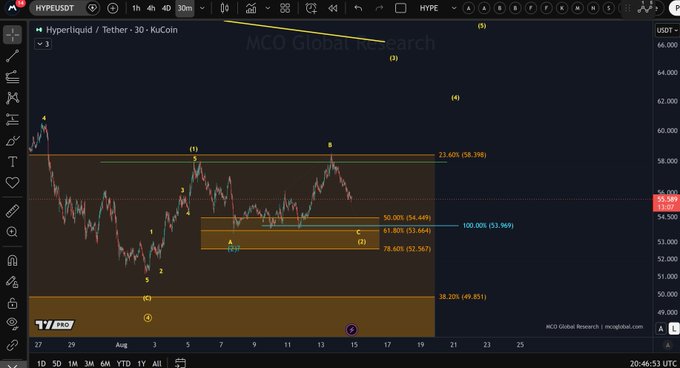Viewport: 680px width, 368px height.
Task: Toggle auto scale with A button
Action: (660, 329)
